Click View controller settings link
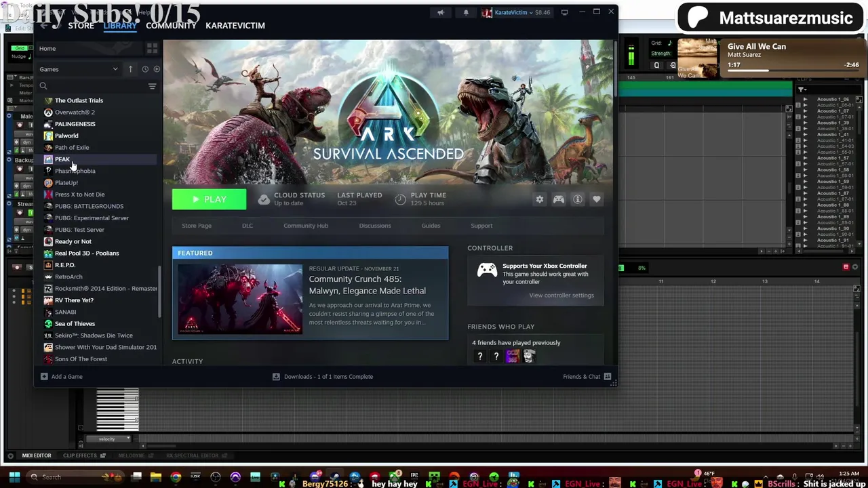Viewport: 868px width, 488px height. (561, 296)
